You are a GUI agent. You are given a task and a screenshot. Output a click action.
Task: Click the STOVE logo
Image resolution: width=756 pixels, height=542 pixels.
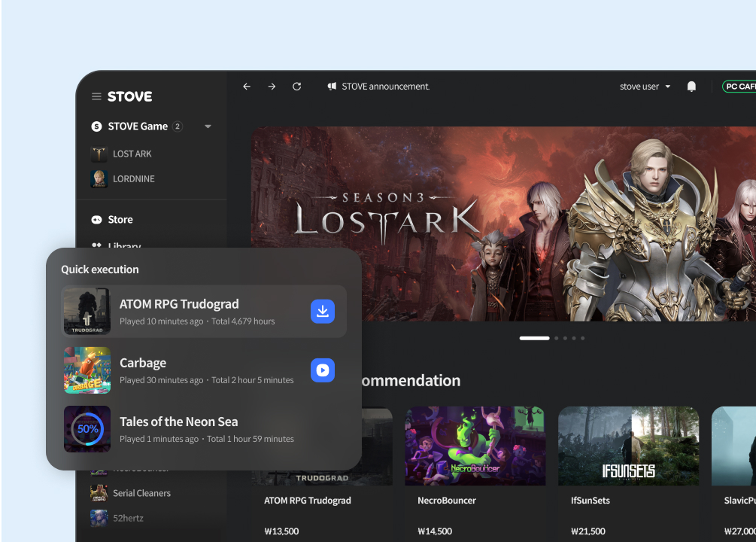click(129, 96)
